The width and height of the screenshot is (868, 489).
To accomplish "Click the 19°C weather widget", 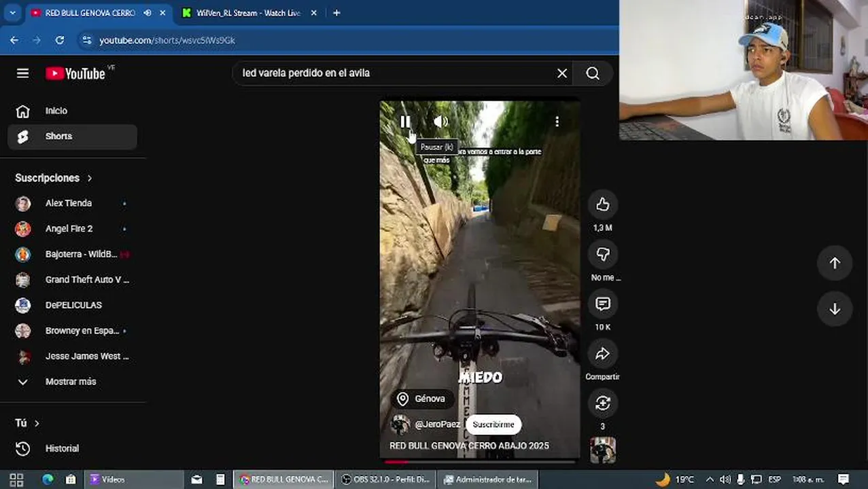I will [x=675, y=479].
